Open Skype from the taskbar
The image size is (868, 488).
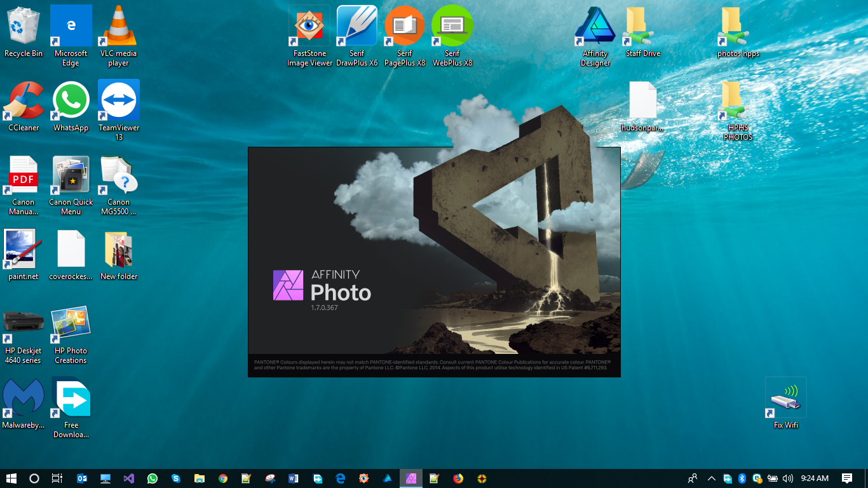(175, 478)
